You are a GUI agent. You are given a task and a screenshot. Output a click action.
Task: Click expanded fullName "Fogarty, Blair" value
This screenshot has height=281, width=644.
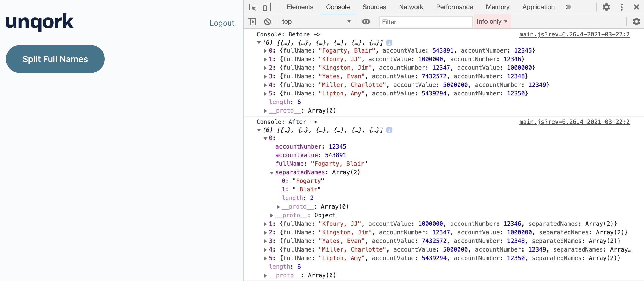tap(339, 164)
